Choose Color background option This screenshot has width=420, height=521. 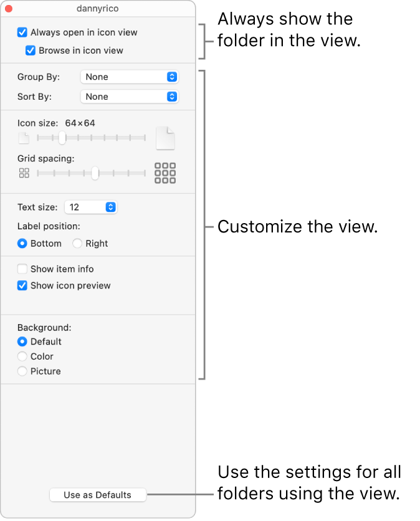click(22, 356)
